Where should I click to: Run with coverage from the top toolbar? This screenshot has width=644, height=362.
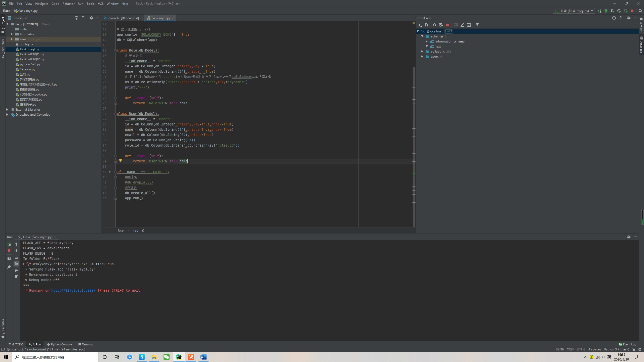tap(613, 11)
